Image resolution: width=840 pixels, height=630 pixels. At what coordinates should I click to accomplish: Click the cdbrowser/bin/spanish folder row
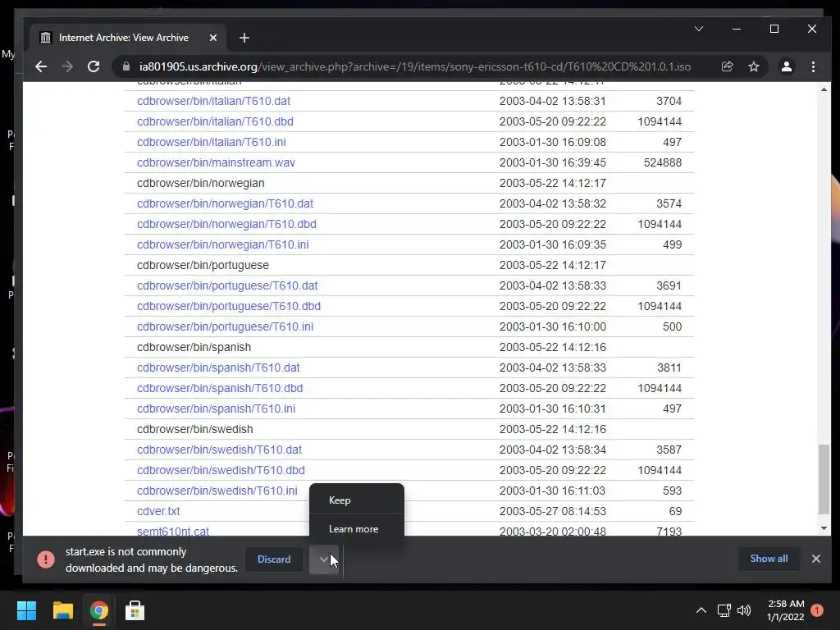[409, 347]
